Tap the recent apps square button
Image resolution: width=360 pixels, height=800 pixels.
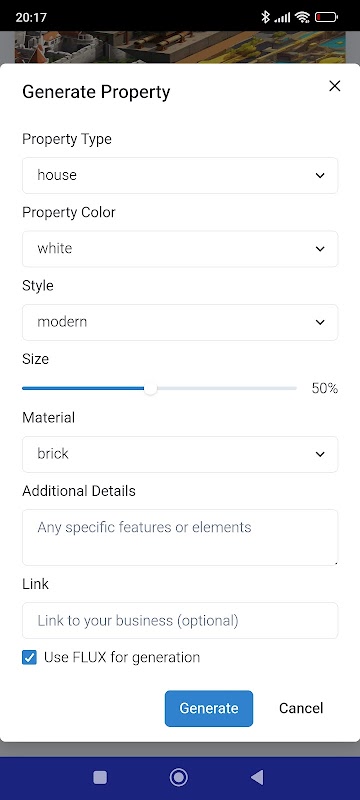[x=100, y=778]
